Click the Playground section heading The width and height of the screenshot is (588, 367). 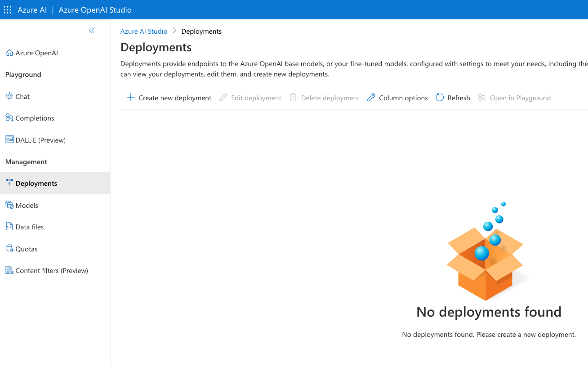[x=23, y=75]
